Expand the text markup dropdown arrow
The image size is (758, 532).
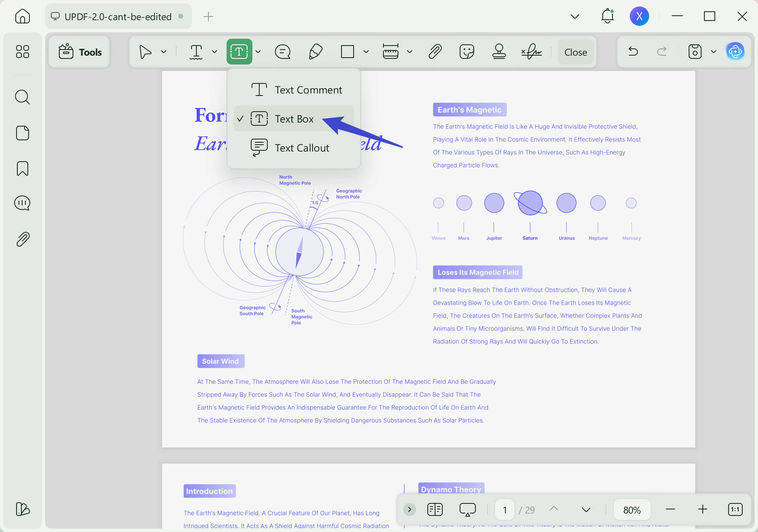pyautogui.click(x=214, y=52)
